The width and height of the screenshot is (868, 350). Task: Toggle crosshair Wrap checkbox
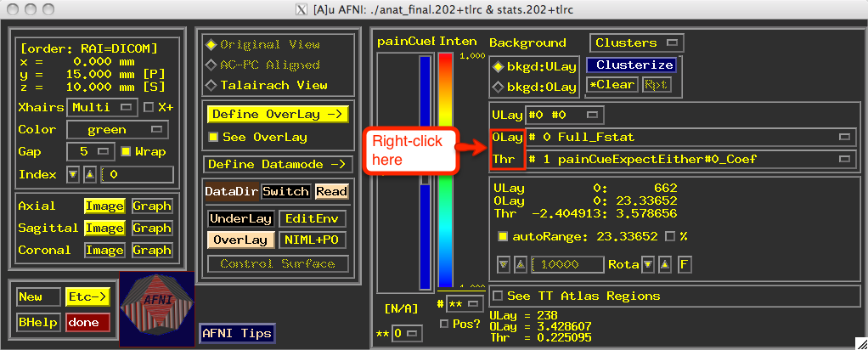(144, 151)
